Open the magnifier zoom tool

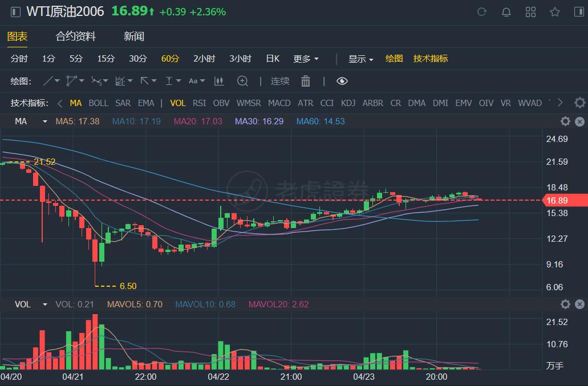tap(242, 81)
